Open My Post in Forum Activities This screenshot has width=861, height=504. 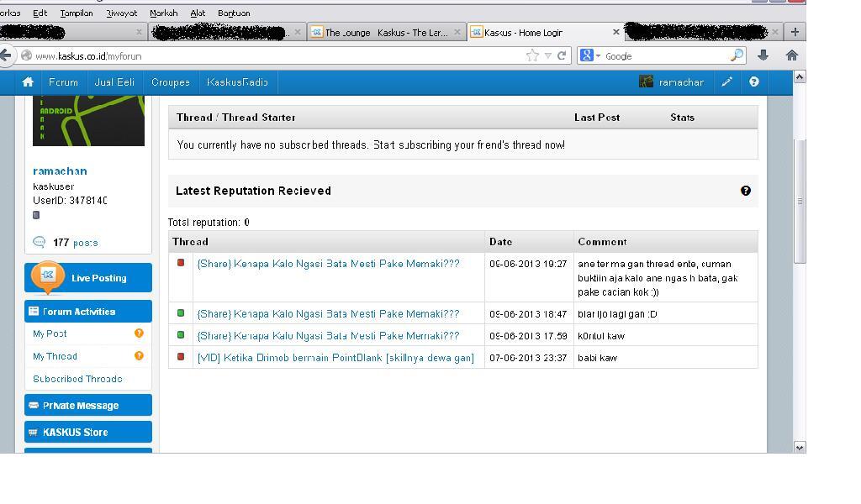[50, 333]
